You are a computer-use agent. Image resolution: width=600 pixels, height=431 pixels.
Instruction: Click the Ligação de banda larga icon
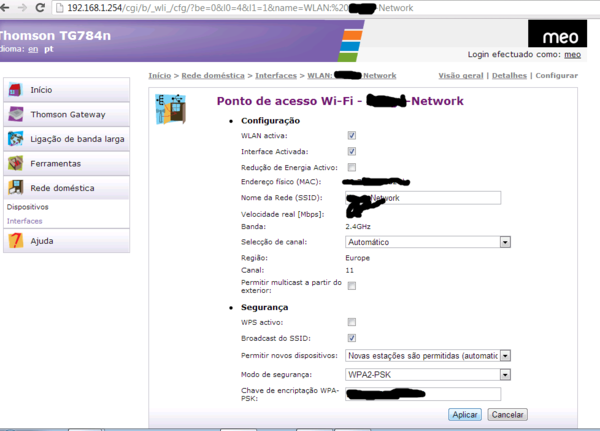(x=16, y=139)
